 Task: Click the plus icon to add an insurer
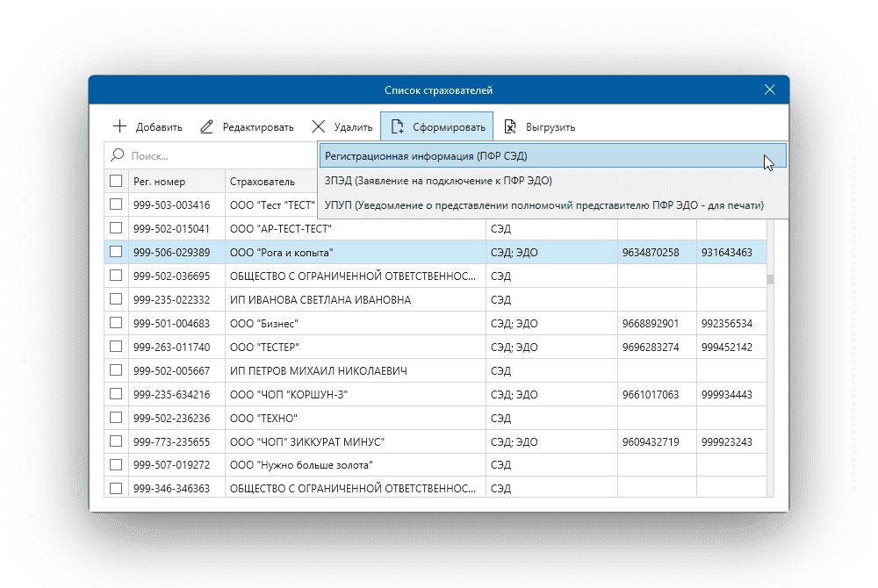click(x=119, y=126)
